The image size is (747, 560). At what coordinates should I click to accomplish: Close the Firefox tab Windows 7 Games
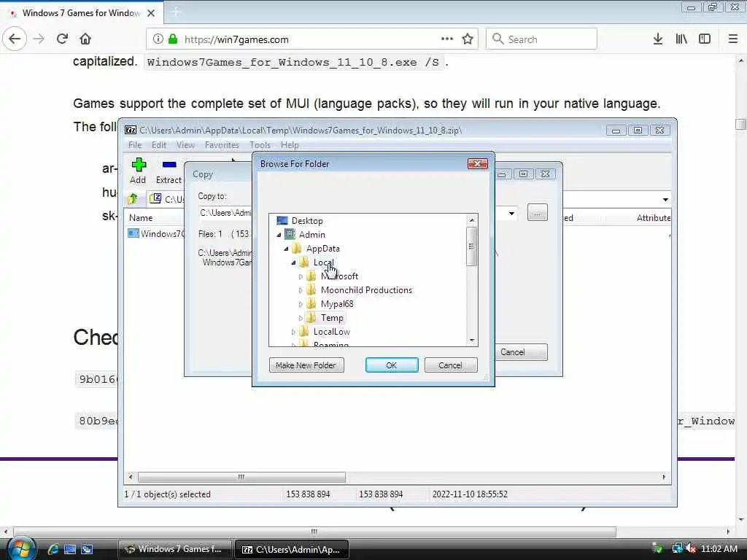[151, 13]
